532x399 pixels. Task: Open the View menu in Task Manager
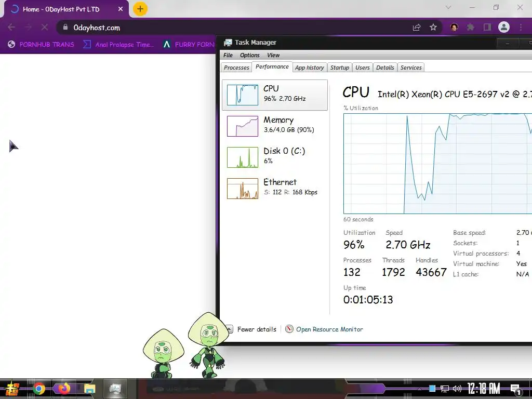[x=273, y=55]
